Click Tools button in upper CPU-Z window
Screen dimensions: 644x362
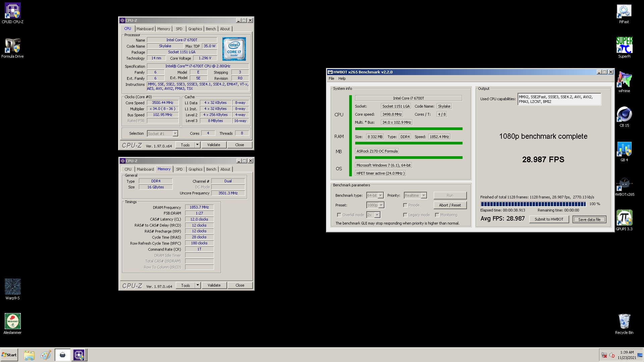click(185, 145)
